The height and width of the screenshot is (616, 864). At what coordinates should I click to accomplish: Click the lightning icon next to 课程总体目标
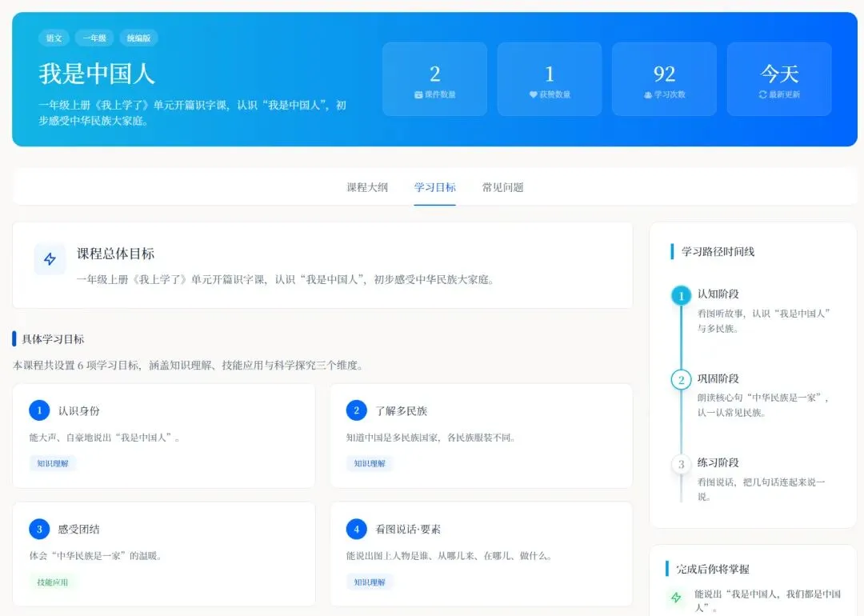[x=50, y=259]
